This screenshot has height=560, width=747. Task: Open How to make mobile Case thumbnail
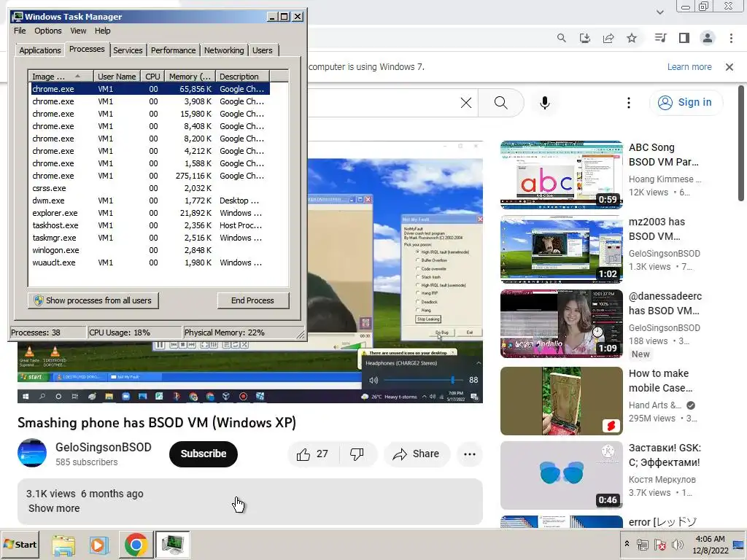coord(562,401)
